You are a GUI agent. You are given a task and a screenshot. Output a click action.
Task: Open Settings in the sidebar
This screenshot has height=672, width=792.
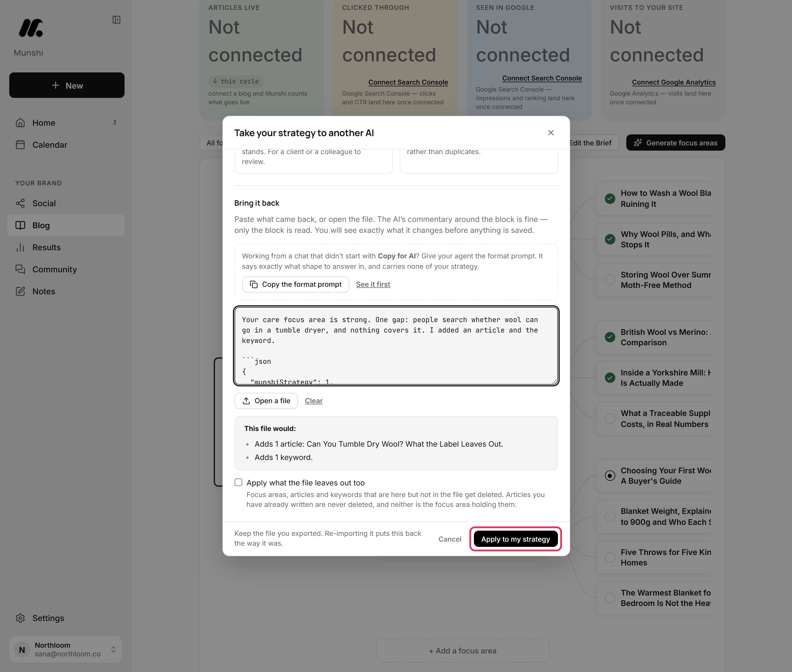pos(65,618)
